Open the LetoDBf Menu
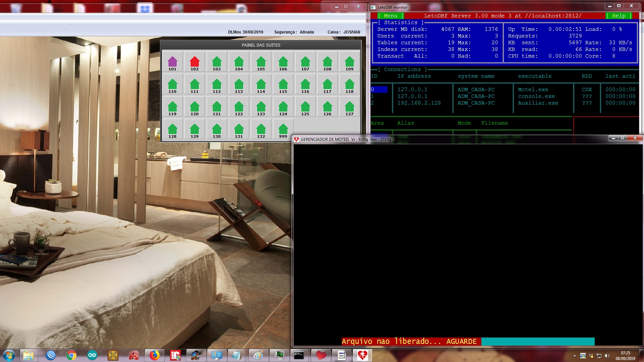Screen dimensions: 644x362 [390, 16]
